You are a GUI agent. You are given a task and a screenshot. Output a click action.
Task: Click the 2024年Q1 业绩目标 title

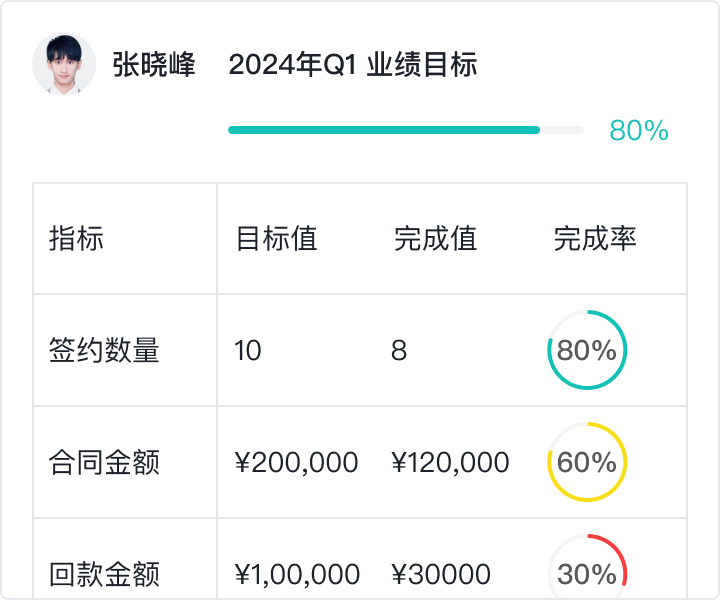point(353,65)
